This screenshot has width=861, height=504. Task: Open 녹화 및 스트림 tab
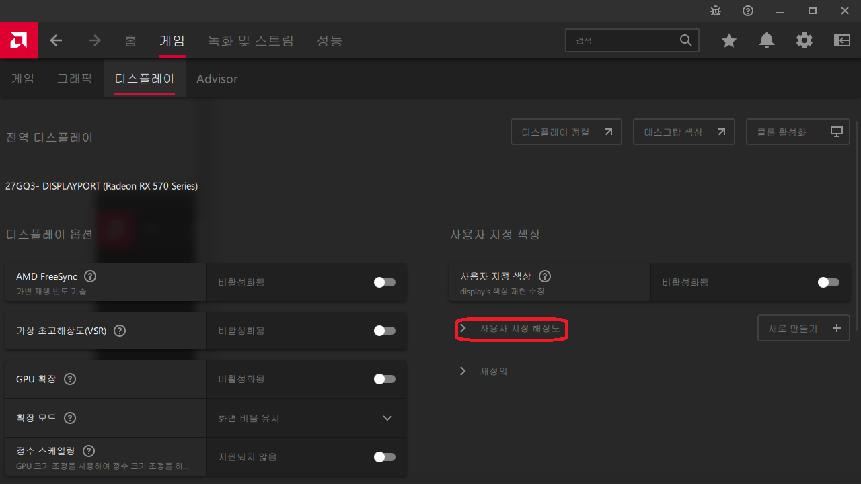(x=251, y=40)
